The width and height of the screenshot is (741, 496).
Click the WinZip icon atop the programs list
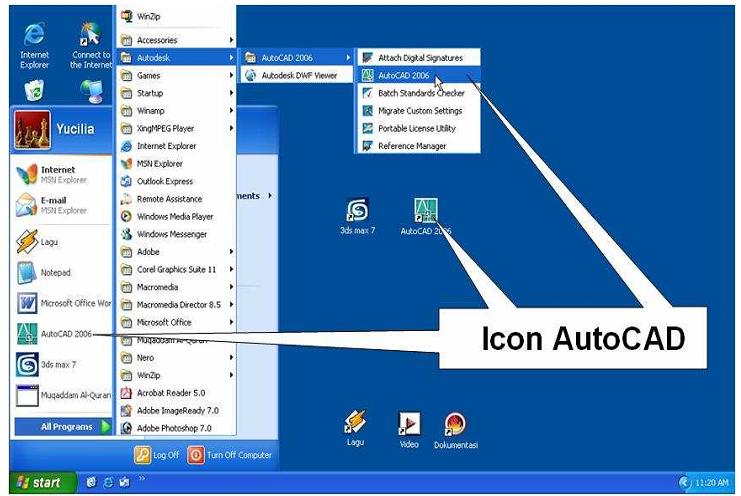point(127,16)
